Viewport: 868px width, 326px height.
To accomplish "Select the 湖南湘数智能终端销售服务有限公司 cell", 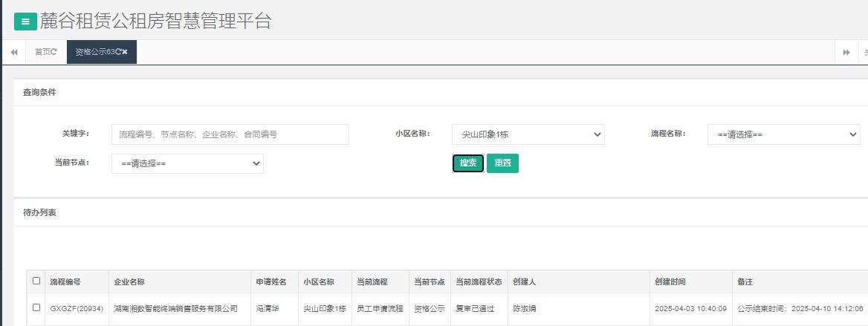I will click(175, 308).
